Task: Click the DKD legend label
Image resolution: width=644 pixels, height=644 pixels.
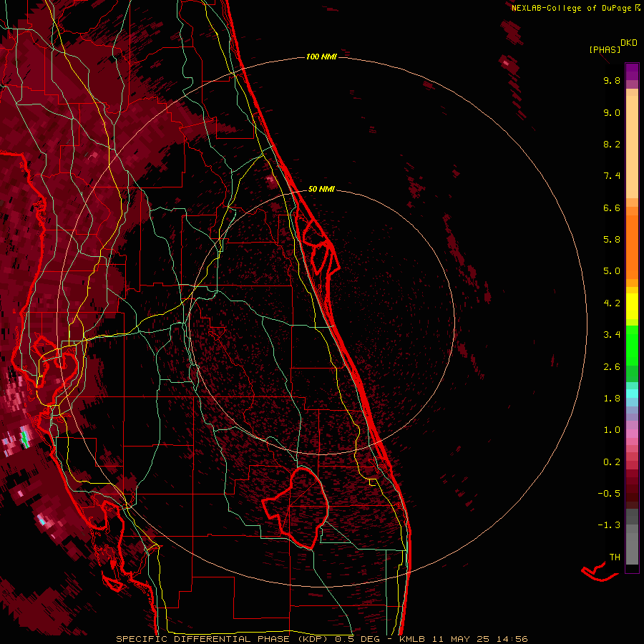Action: (x=629, y=43)
